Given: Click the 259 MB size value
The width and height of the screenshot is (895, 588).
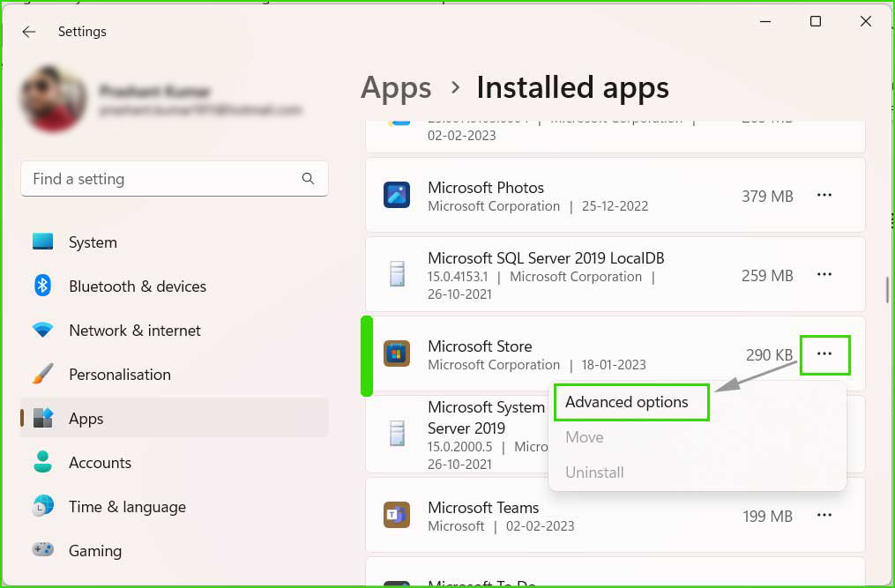Looking at the screenshot, I should 767,276.
